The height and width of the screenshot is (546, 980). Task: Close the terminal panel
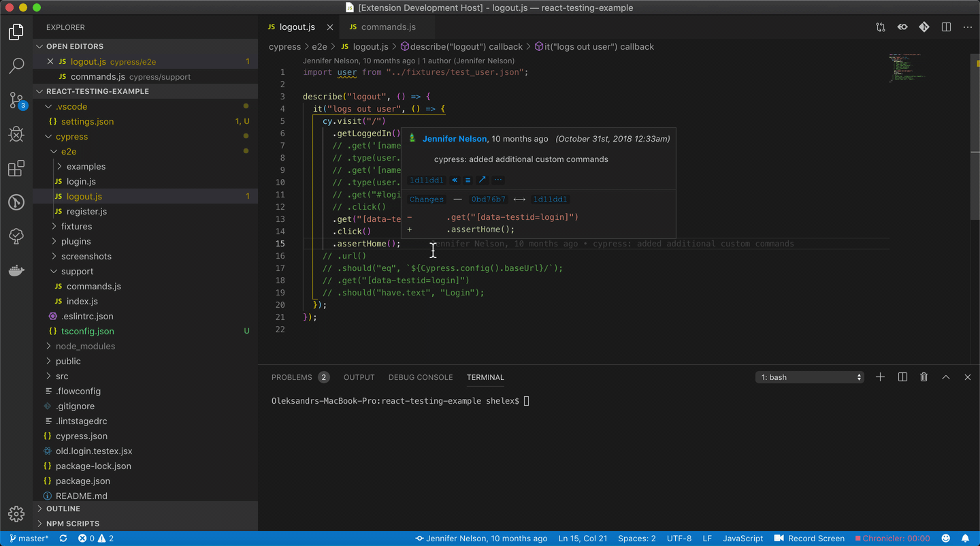coord(968,377)
